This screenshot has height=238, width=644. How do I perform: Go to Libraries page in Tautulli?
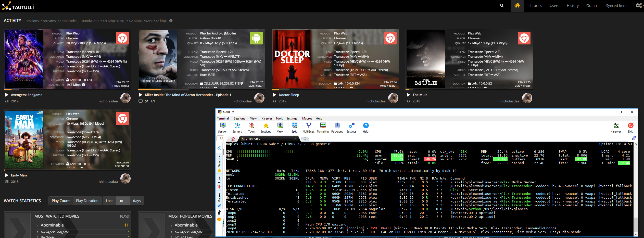(535, 6)
